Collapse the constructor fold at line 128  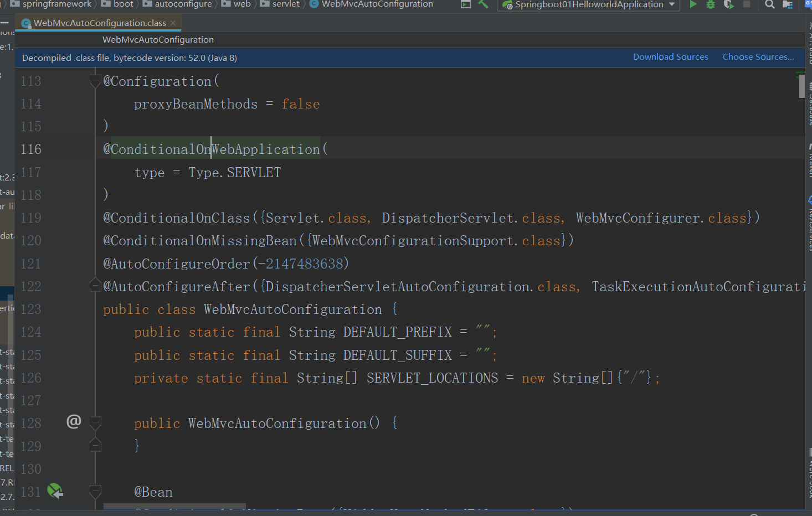click(95, 424)
